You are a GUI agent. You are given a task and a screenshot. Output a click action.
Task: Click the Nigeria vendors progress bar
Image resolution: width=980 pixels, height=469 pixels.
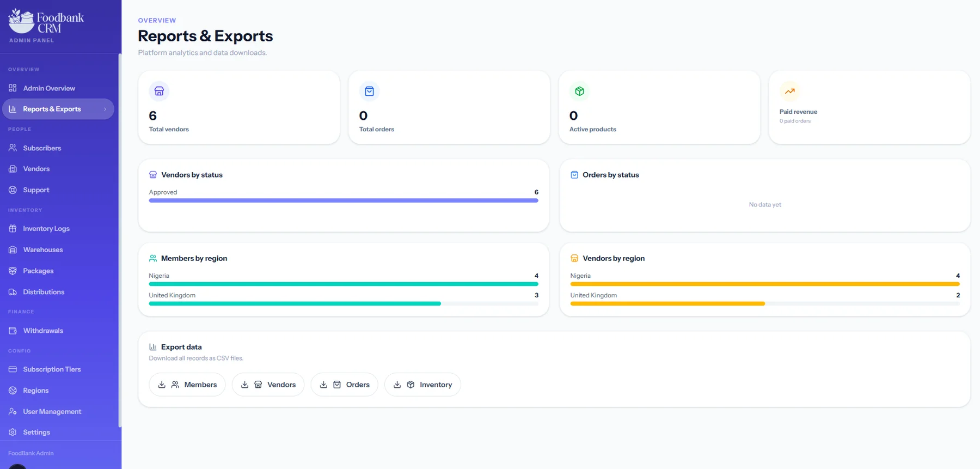pos(765,284)
